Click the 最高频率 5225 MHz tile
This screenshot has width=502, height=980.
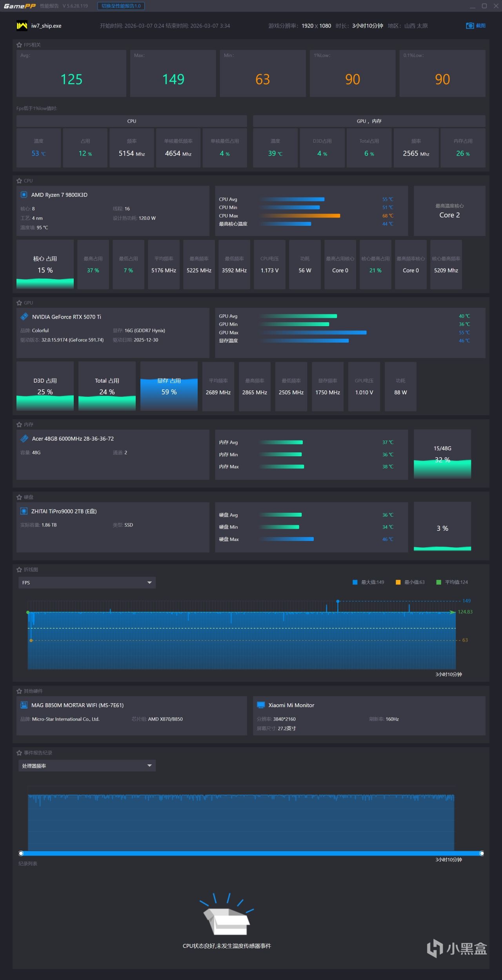click(x=199, y=265)
